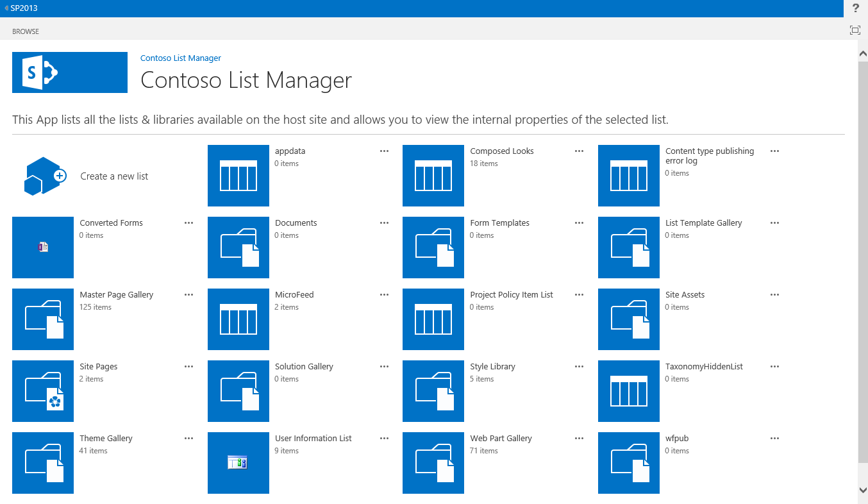Open the help question mark icon
The width and height of the screenshot is (868, 504).
(x=856, y=8)
